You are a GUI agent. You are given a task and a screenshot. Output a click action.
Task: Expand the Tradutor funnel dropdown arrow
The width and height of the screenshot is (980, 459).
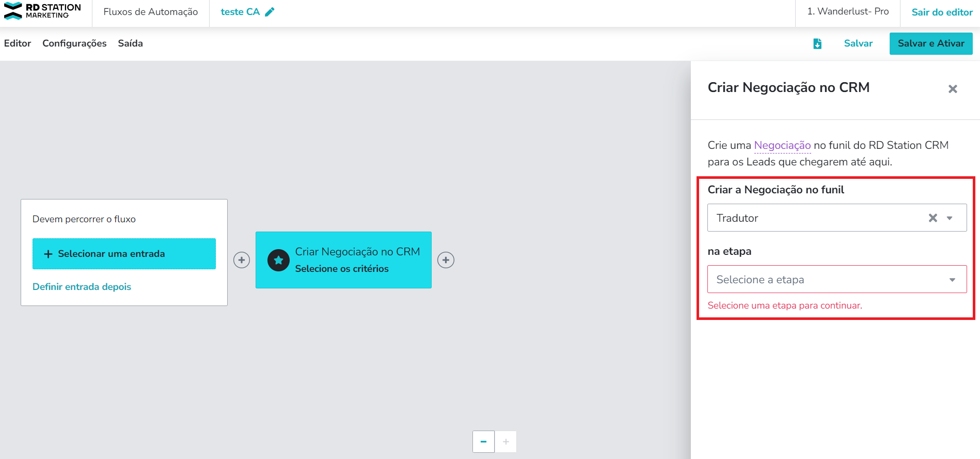[x=950, y=218]
